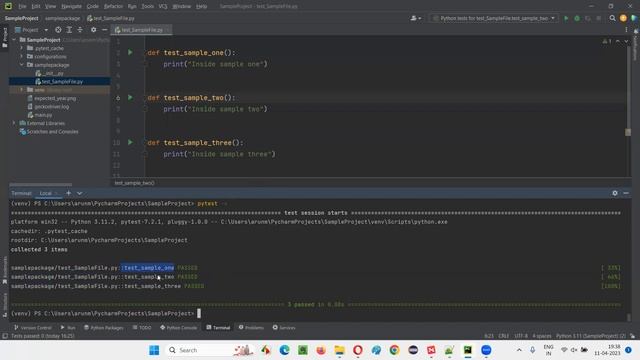
Task: Click samplepackage in the breadcrumb bar
Action: pyautogui.click(x=62, y=18)
